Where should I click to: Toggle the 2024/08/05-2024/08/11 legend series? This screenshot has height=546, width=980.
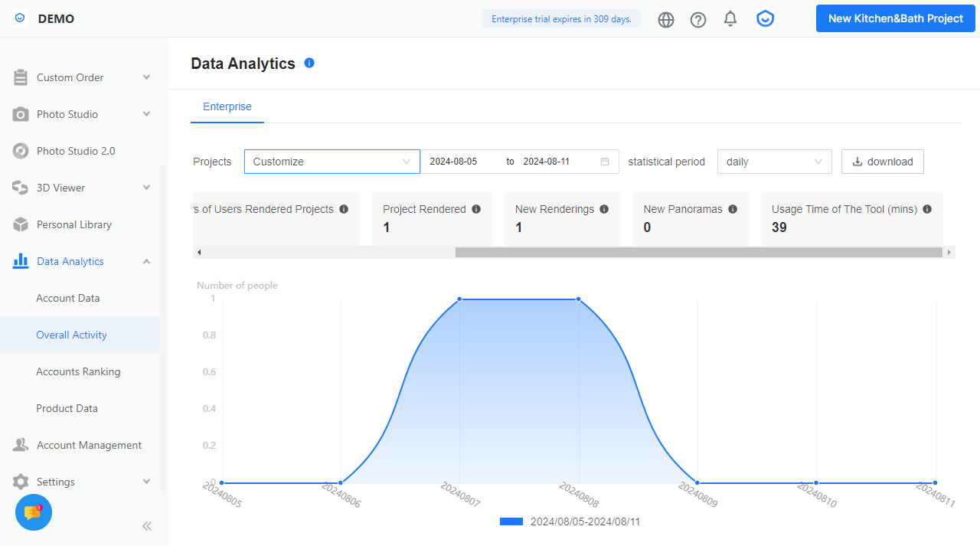(x=570, y=521)
